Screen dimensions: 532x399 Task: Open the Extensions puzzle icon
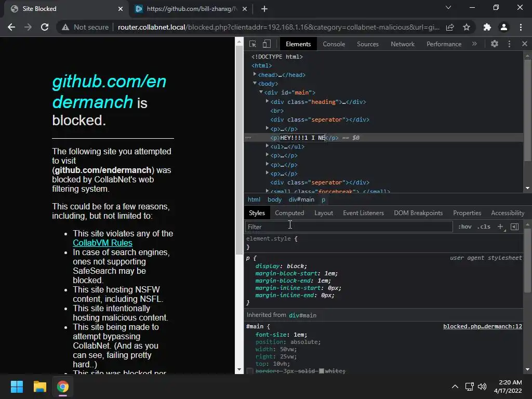click(487, 27)
